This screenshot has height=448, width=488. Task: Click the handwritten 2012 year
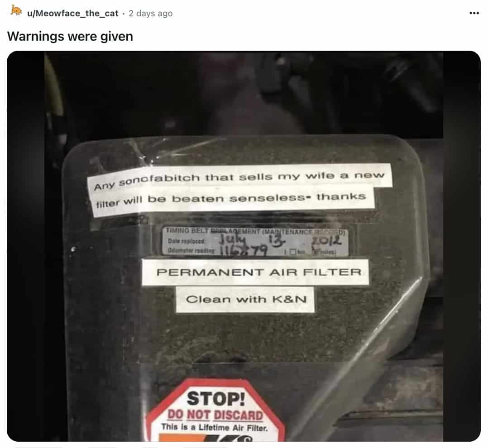(326, 241)
